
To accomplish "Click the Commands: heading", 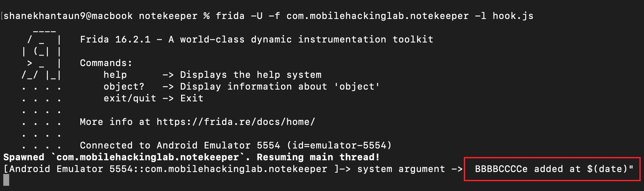I will coord(106,63).
